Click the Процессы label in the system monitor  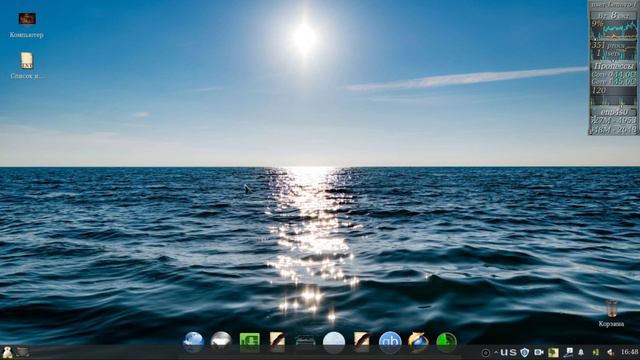click(x=614, y=66)
